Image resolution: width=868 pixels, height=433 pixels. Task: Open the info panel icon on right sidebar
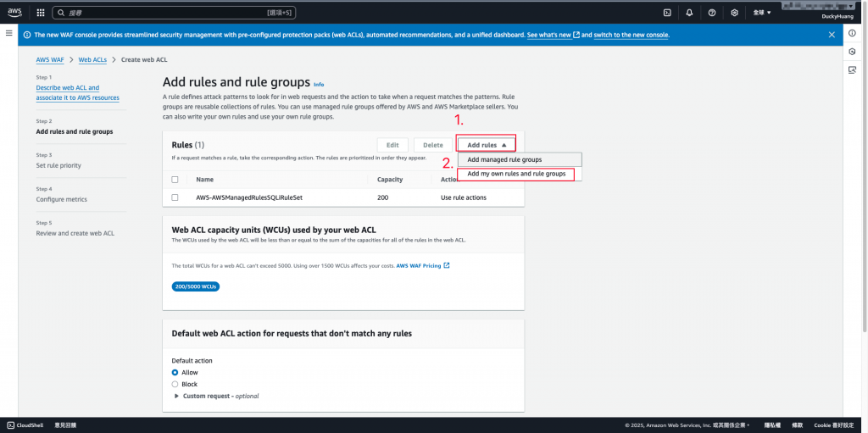pyautogui.click(x=853, y=33)
